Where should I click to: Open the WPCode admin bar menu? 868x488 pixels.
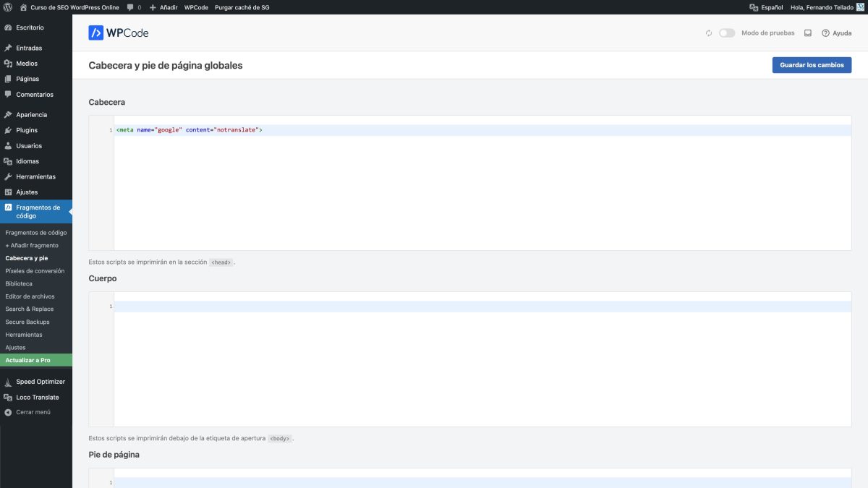click(x=195, y=7)
